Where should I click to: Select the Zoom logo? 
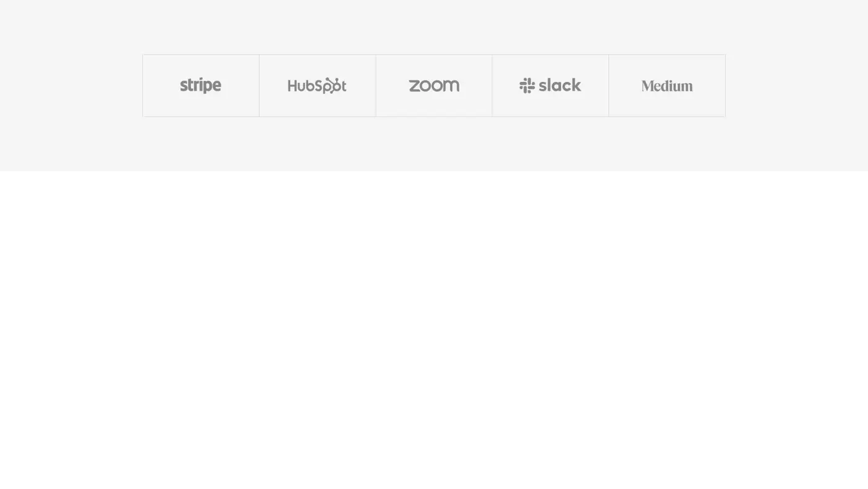pyautogui.click(x=434, y=86)
